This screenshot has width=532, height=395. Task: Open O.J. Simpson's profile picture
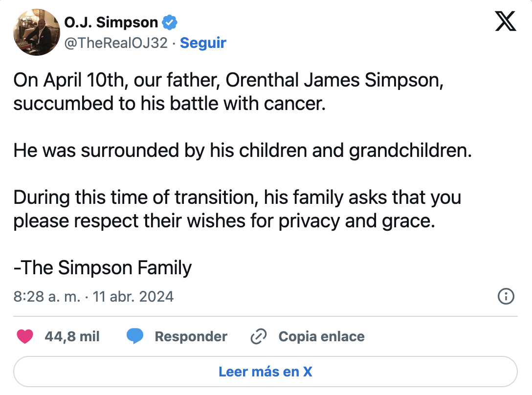coord(35,32)
